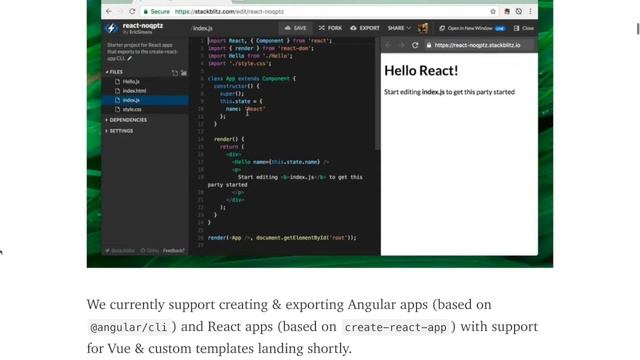
Task: Click the first extension icon beside the bookmark star
Action: coord(507,11)
